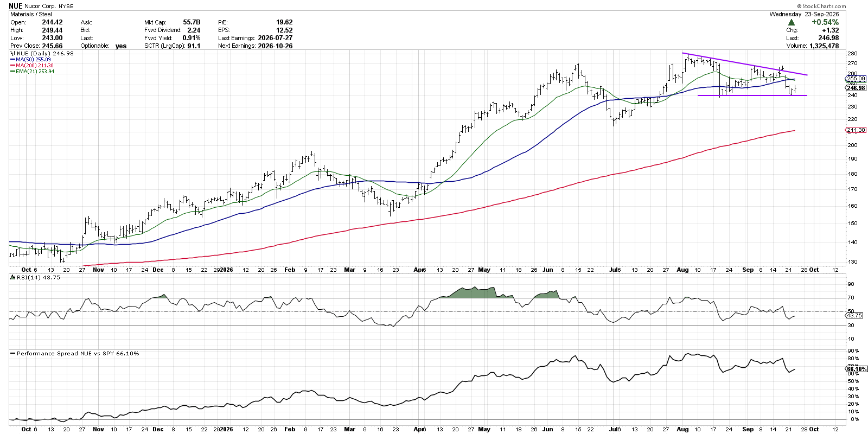Click the Low value 243.00
Viewport: 868px width, 434px height.
click(x=52, y=38)
